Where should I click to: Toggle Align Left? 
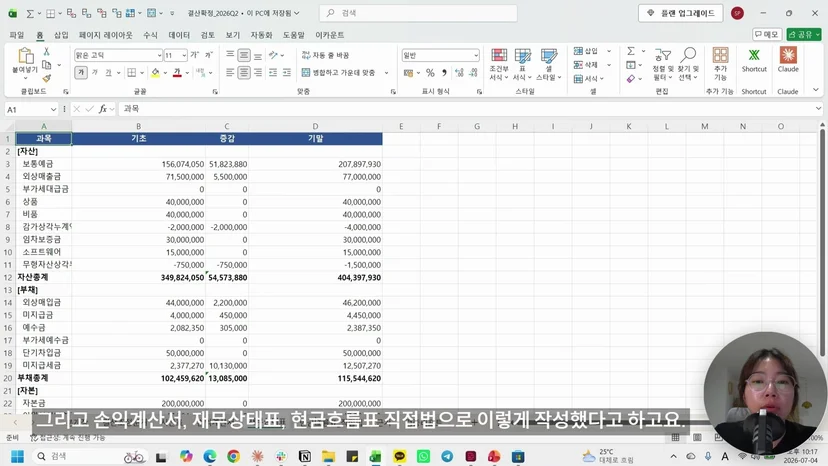pyautogui.click(x=230, y=72)
